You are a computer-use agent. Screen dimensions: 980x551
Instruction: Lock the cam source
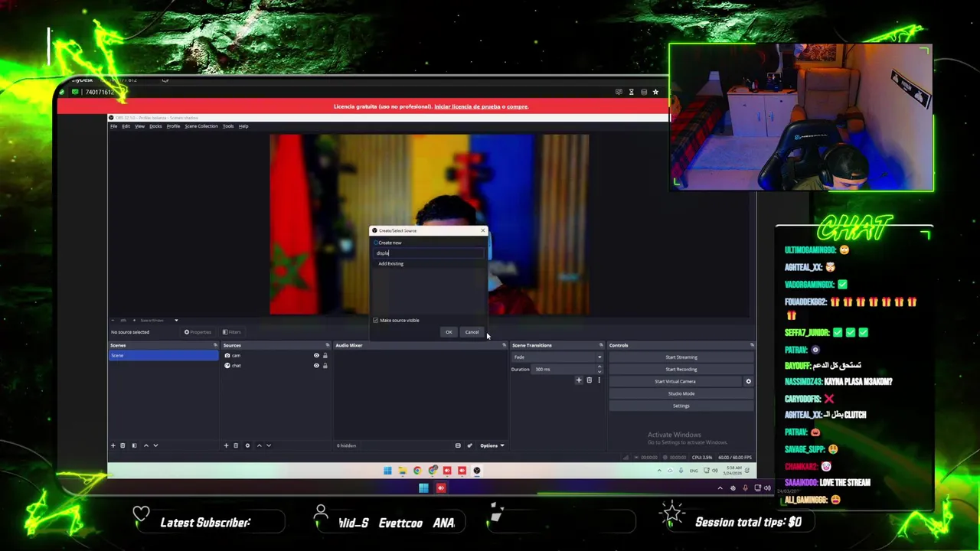tap(325, 356)
